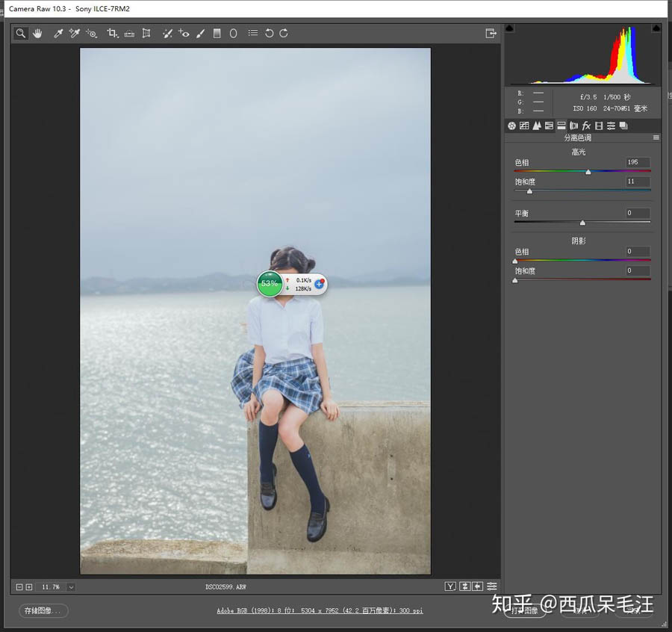Open the before/after view options
The height and width of the screenshot is (632, 672).
pyautogui.click(x=492, y=586)
